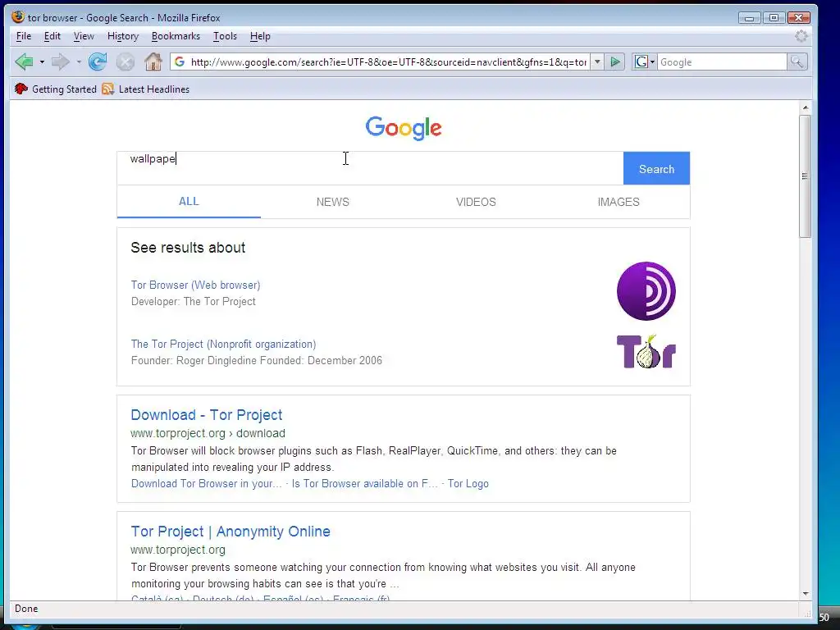Click the activity throbber icon
The image size is (840, 630).
801,36
